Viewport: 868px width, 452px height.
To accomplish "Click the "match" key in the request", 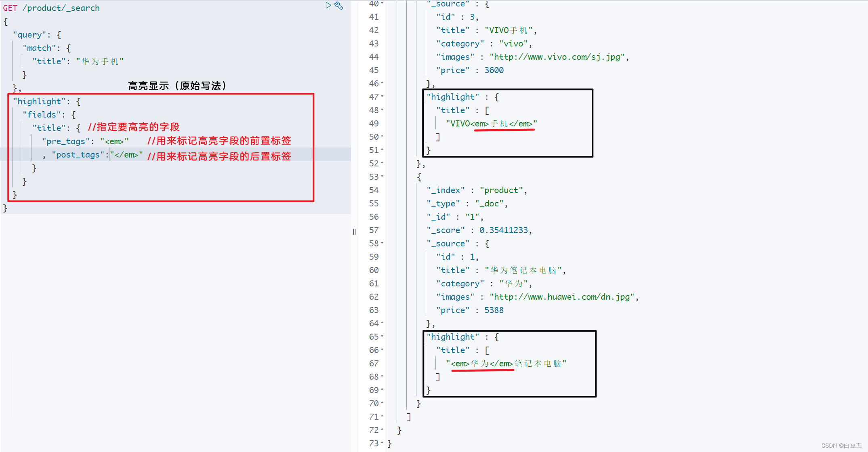I will pyautogui.click(x=40, y=48).
